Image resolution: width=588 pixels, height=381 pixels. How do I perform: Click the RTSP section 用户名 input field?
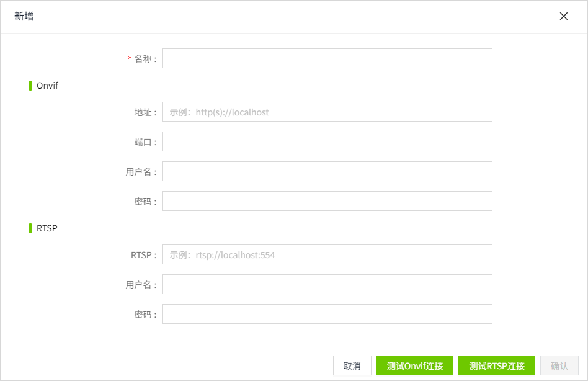327,284
